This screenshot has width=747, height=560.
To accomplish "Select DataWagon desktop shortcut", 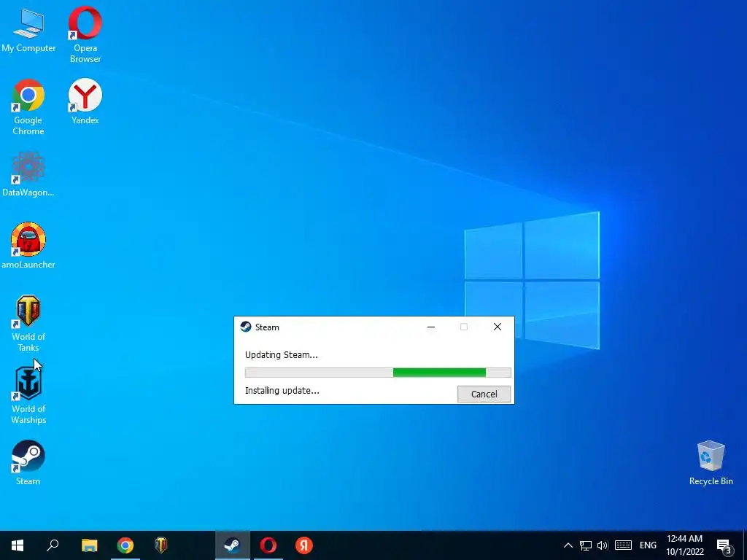I will (28, 174).
